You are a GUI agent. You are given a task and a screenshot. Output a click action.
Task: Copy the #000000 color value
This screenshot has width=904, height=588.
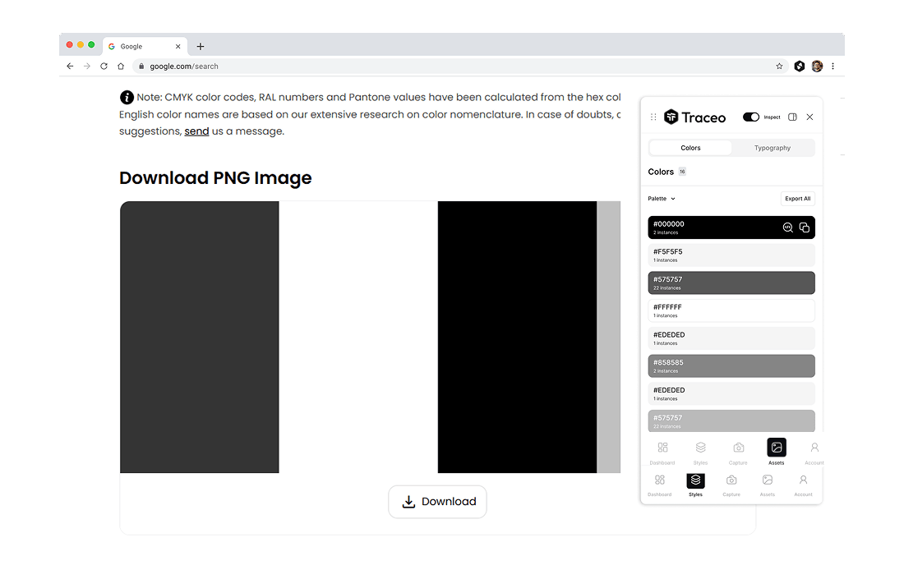click(805, 227)
